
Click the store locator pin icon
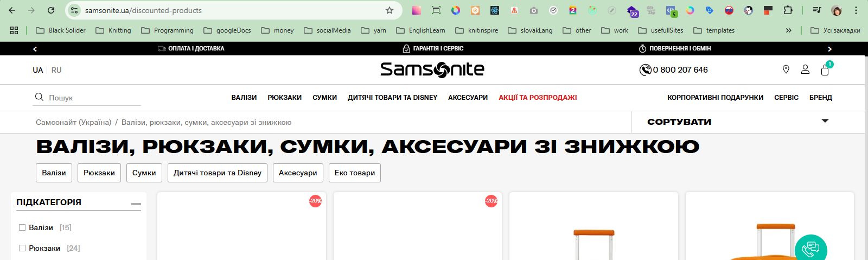(x=786, y=69)
